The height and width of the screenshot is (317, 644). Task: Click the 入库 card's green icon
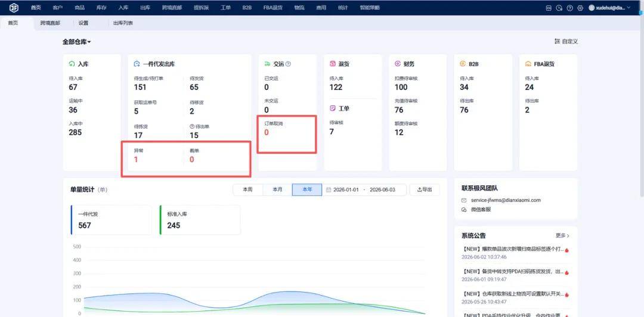click(72, 64)
